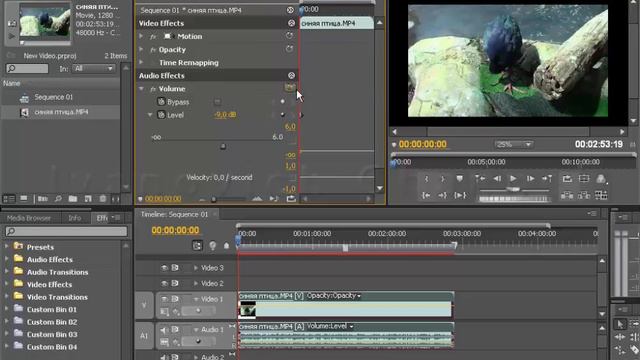This screenshot has height=360, width=640.
Task: Click Go to In Point button
Action: pyautogui.click(x=426, y=196)
